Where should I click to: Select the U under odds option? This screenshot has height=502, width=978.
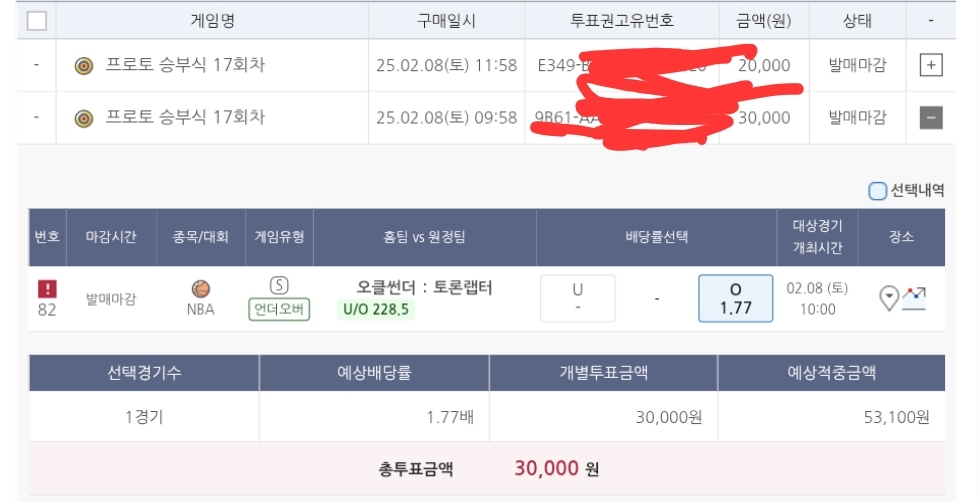click(x=577, y=298)
